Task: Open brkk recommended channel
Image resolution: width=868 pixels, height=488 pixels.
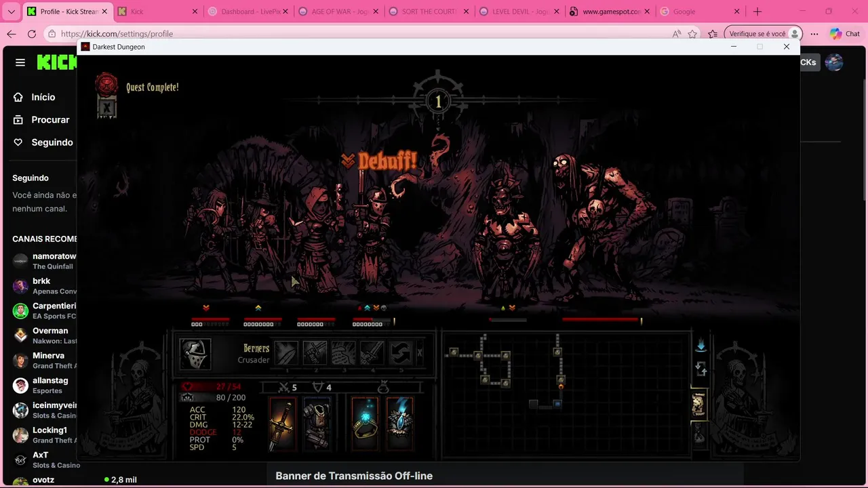Action: pos(43,285)
